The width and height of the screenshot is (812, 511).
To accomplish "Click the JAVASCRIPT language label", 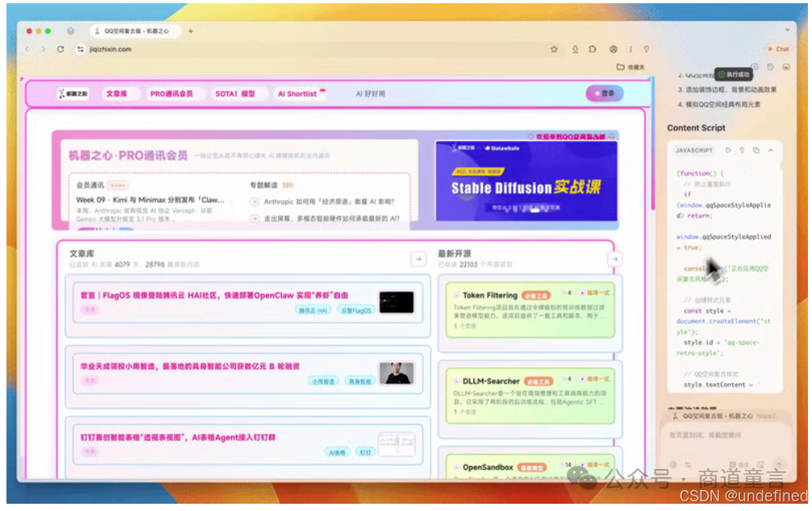I will click(694, 150).
